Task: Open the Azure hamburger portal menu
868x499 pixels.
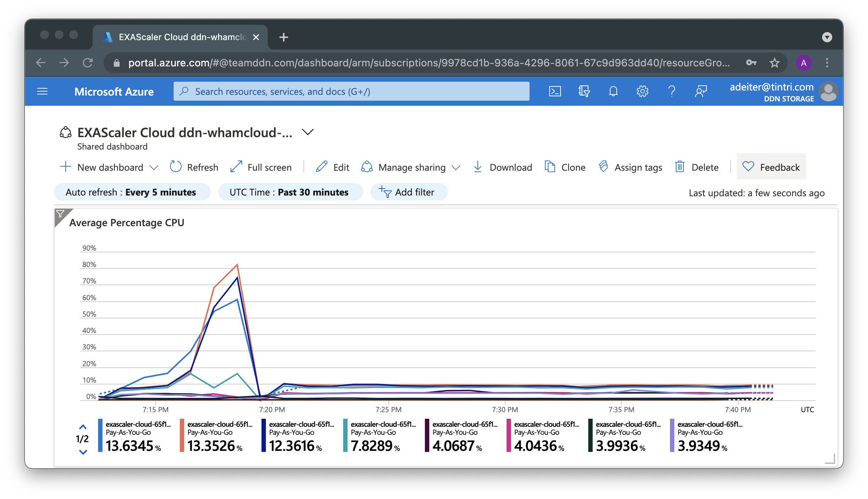Action: pyautogui.click(x=42, y=91)
